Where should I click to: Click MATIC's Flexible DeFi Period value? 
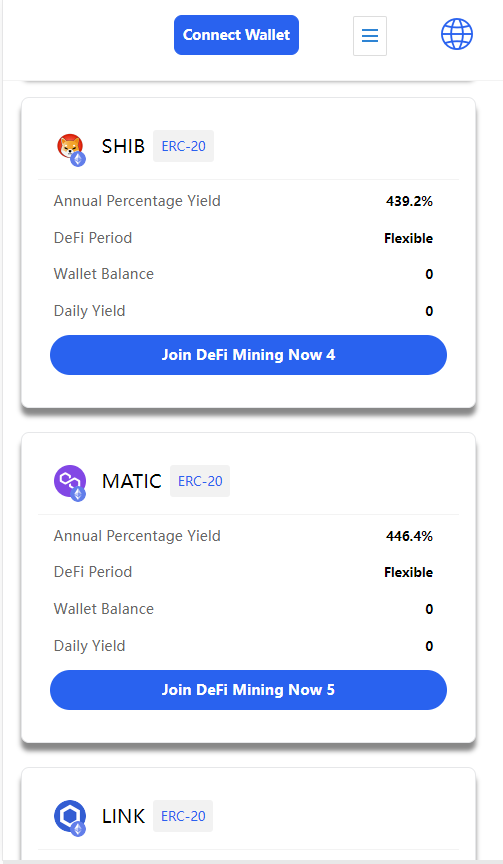(x=408, y=573)
